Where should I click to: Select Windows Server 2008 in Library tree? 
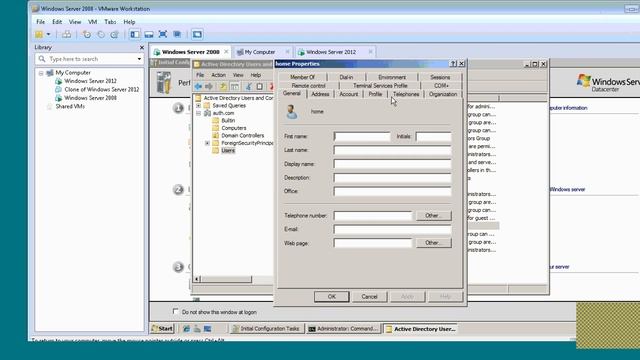(90, 98)
